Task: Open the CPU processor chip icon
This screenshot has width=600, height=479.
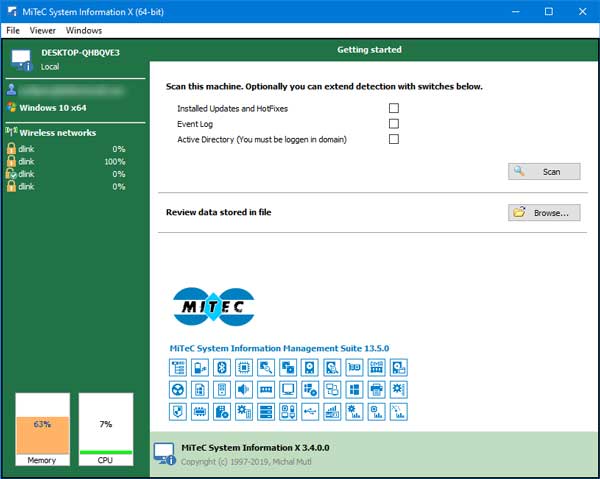Action: pyautogui.click(x=244, y=367)
